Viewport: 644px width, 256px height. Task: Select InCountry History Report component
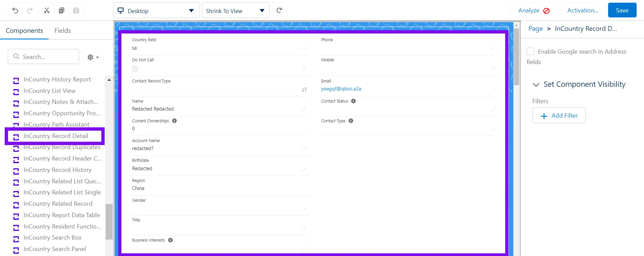(57, 79)
